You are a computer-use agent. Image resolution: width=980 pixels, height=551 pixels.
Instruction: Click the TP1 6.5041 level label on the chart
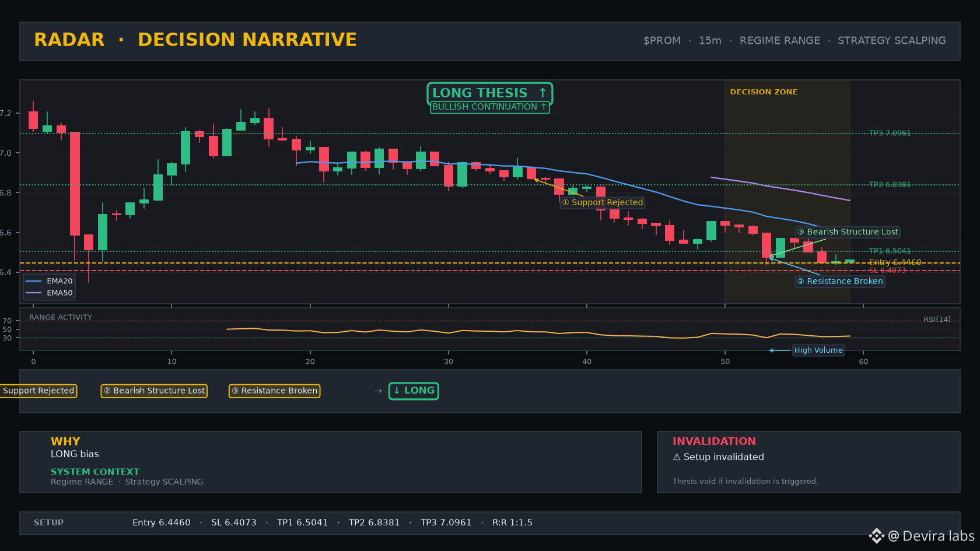click(890, 251)
